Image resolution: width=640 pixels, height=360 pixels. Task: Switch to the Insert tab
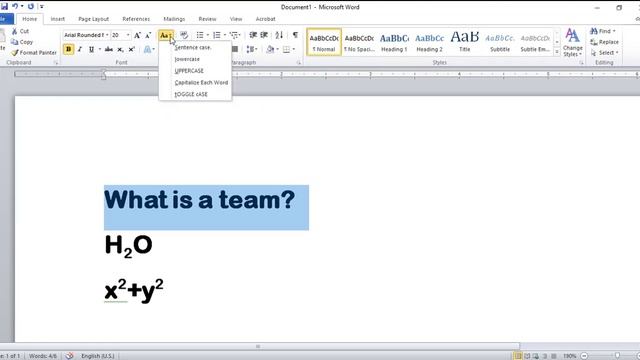pos(58,19)
